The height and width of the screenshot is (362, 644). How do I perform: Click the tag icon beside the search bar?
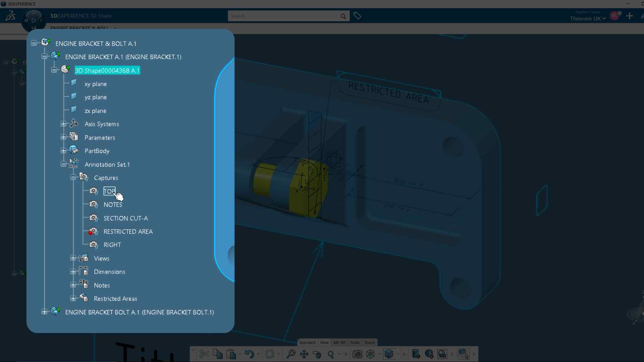357,15
